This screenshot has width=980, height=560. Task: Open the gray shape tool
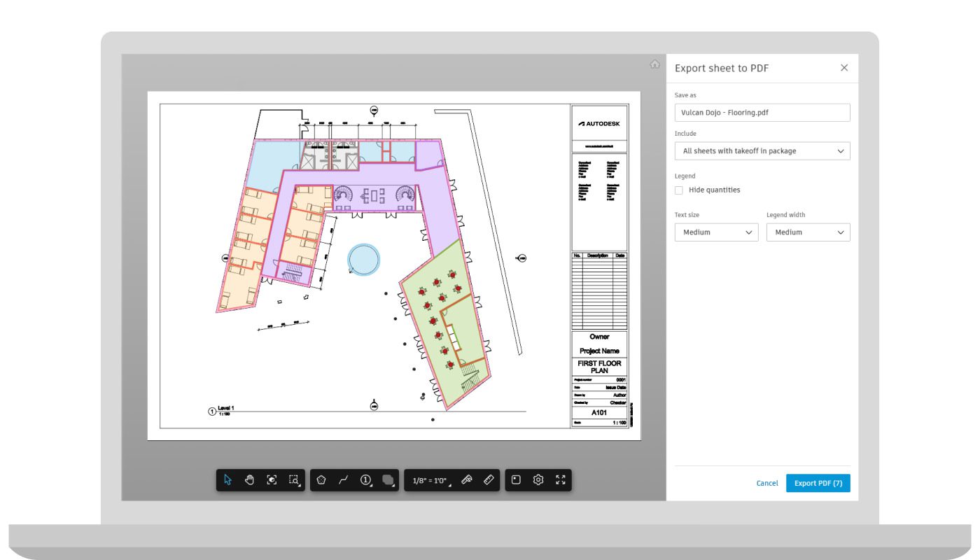click(x=388, y=480)
